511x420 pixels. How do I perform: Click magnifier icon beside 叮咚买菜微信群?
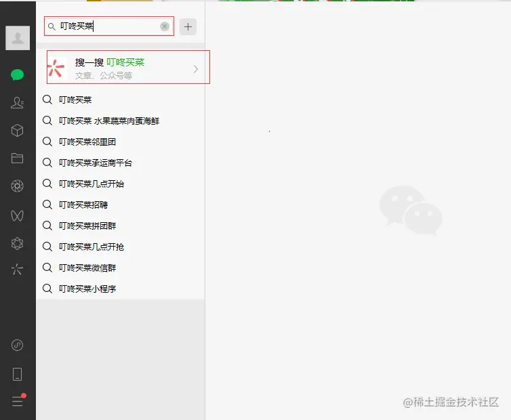tap(47, 268)
